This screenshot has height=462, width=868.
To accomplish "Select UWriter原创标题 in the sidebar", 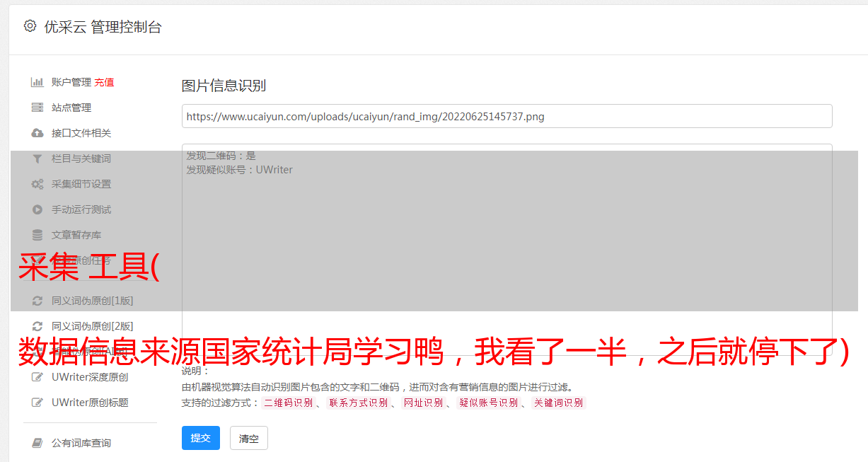I will [x=90, y=403].
